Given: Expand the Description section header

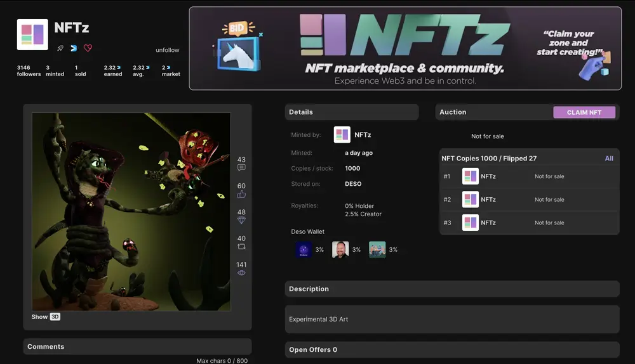Looking at the screenshot, I should [x=451, y=289].
